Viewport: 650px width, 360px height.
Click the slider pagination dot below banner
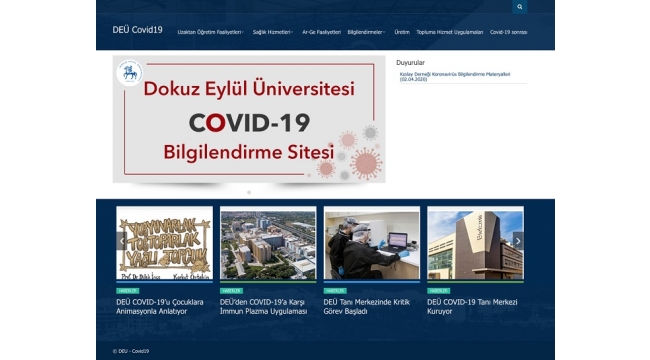pyautogui.click(x=249, y=192)
